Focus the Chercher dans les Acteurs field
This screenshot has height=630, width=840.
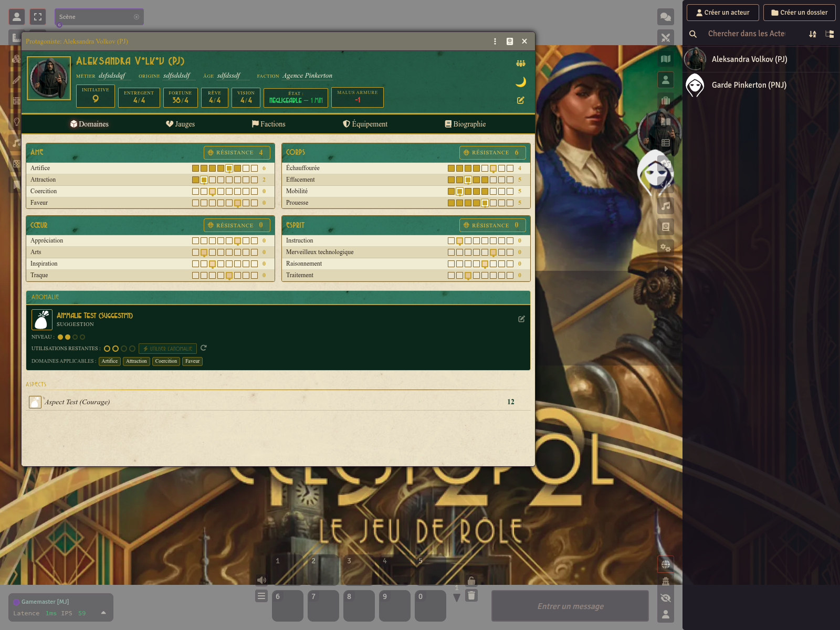[746, 34]
